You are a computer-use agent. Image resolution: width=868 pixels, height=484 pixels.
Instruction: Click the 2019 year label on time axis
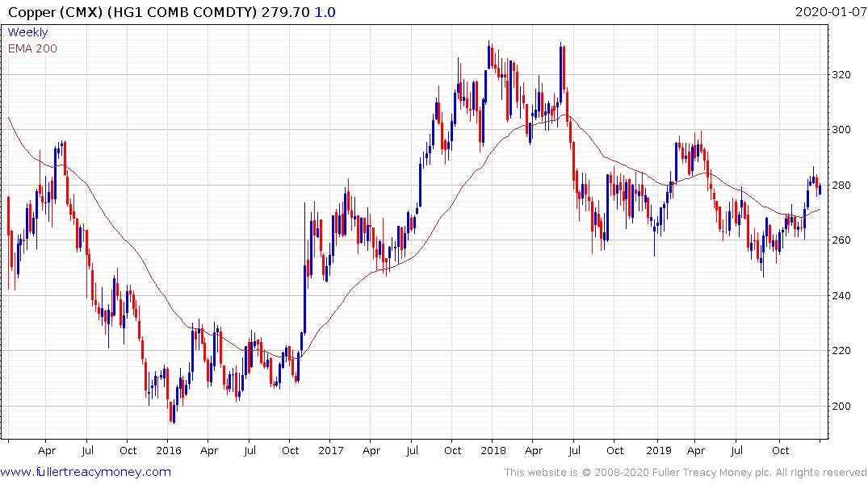(x=659, y=450)
